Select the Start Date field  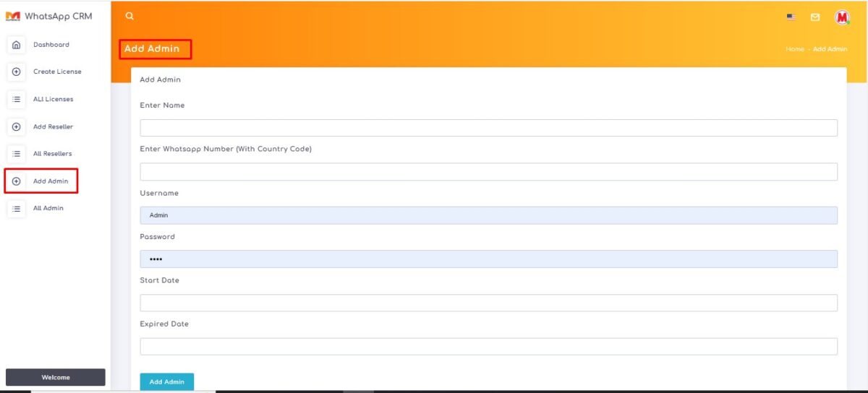click(488, 303)
